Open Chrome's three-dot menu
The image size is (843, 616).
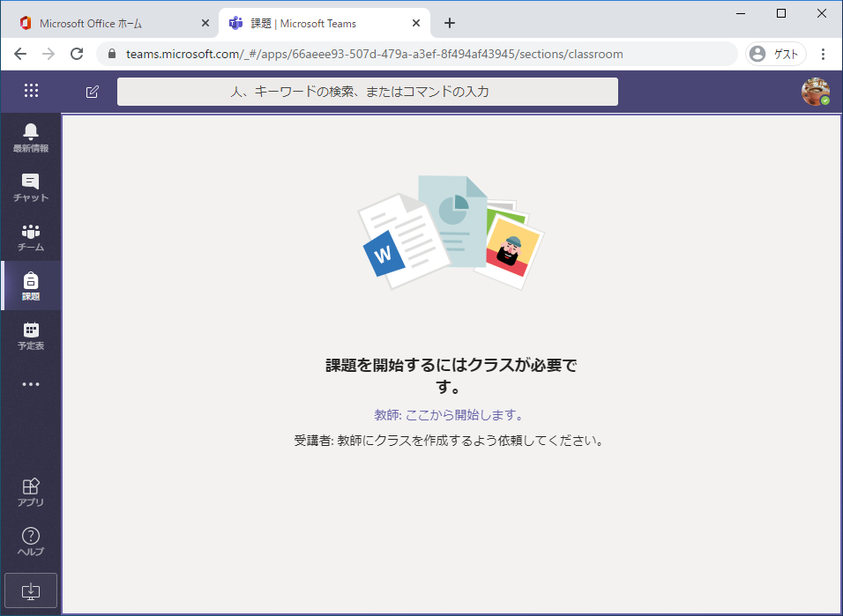click(823, 54)
